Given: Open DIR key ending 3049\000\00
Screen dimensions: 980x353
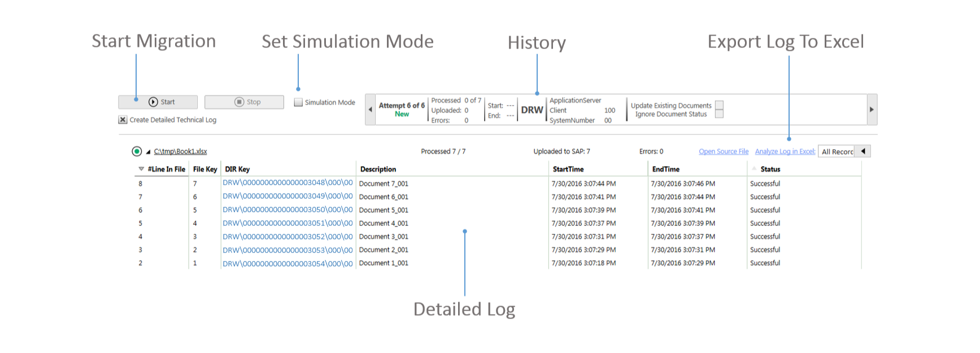Looking at the screenshot, I should (288, 197).
